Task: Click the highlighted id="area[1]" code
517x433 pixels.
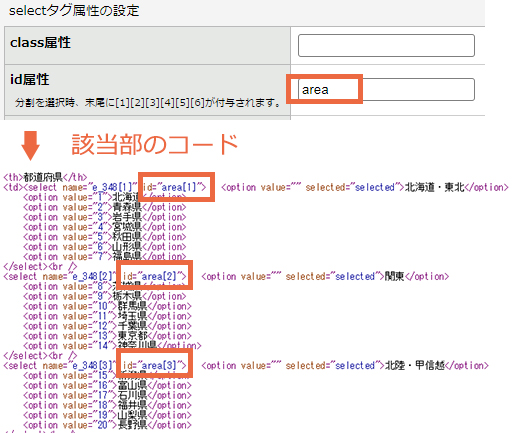Action: [175, 187]
